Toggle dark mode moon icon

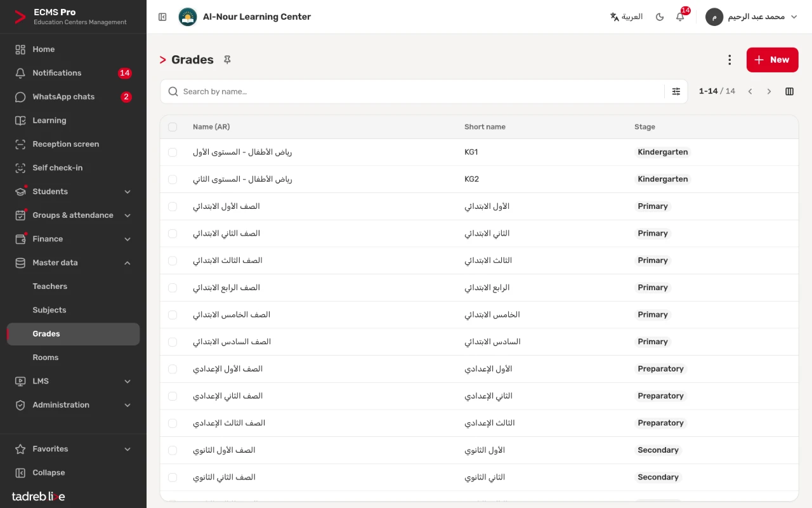click(x=660, y=17)
